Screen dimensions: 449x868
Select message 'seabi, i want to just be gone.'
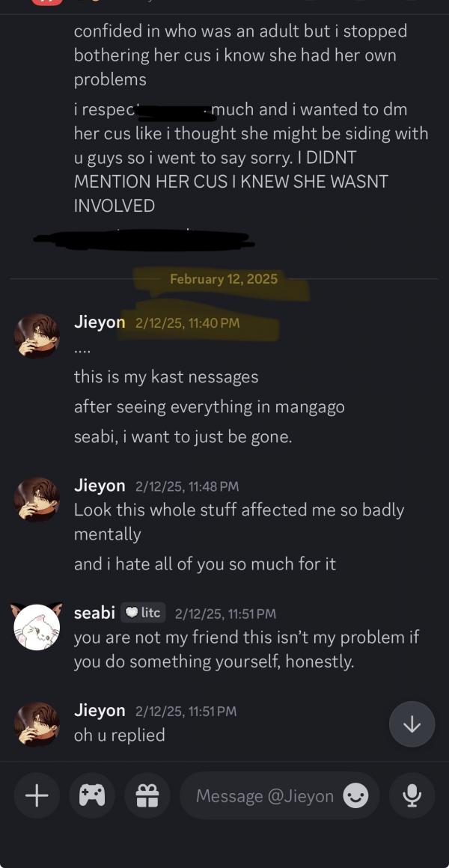pos(183,437)
